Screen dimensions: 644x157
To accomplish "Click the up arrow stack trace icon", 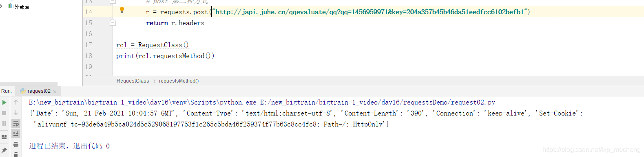I will pyautogui.click(x=16, y=102).
